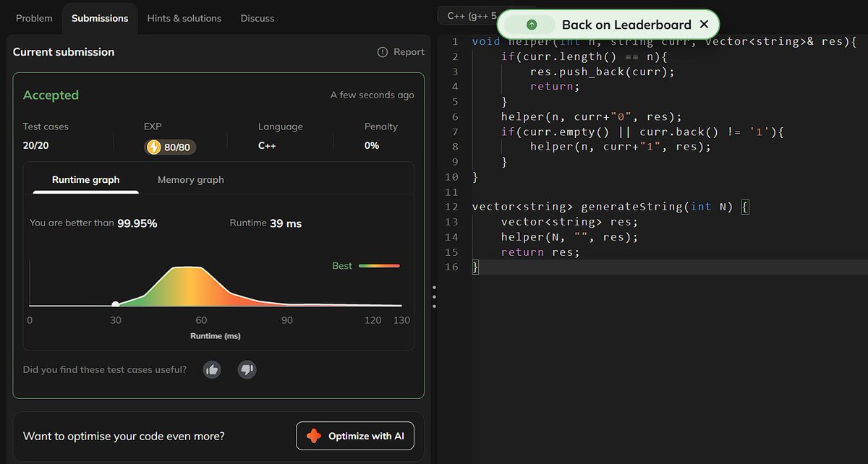Screen dimensions: 868x464
Task: Close the Back on Leaderboard notification
Action: [x=704, y=25]
